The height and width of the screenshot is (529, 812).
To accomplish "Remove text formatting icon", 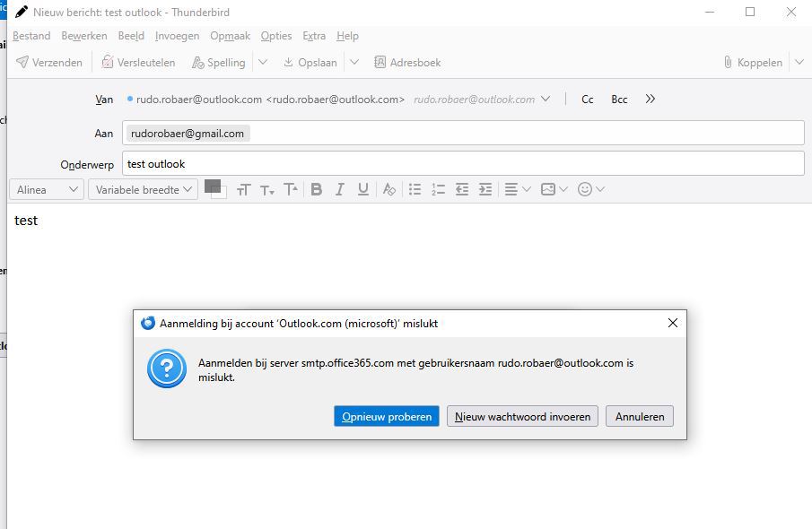I will 389,190.
